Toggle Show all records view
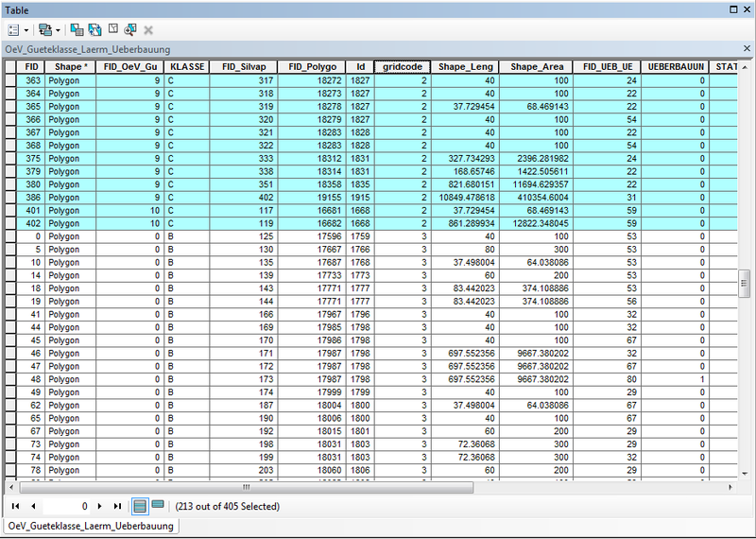 (139, 506)
